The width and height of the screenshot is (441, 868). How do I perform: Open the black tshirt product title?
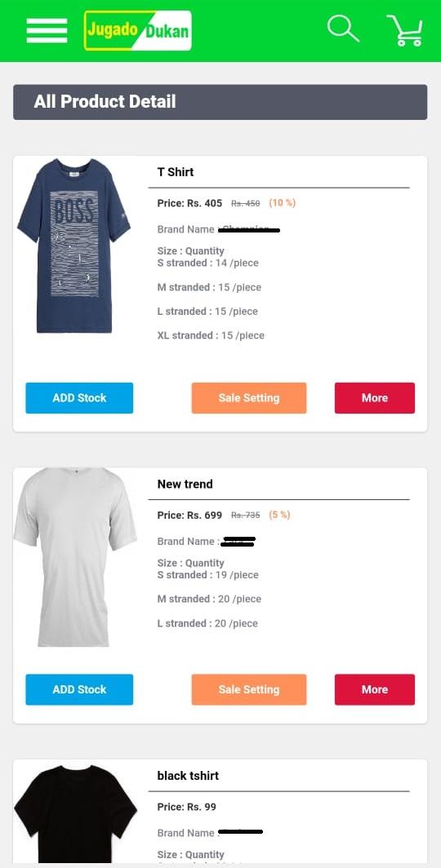pyautogui.click(x=188, y=776)
